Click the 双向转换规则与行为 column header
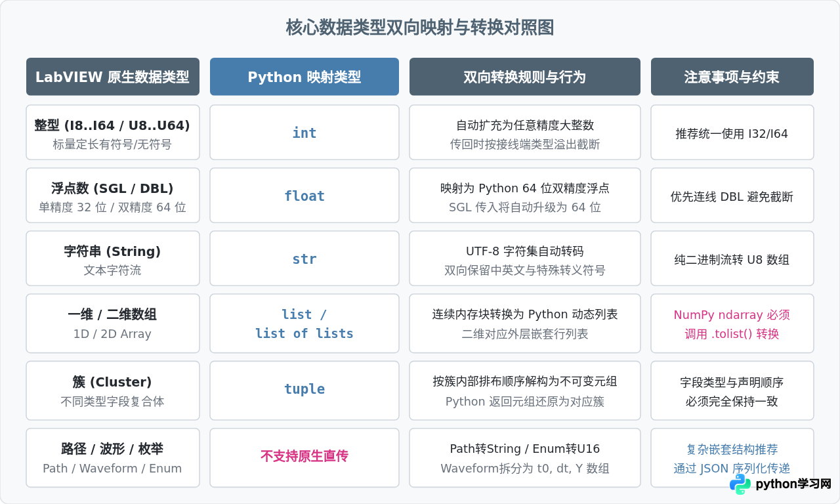Screen dimensions: 840x504 pos(525,77)
